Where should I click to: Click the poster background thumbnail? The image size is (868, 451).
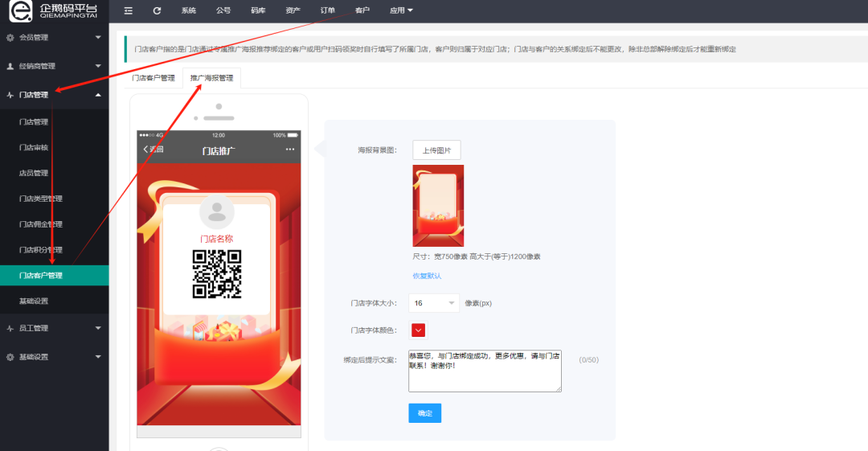pyautogui.click(x=438, y=206)
